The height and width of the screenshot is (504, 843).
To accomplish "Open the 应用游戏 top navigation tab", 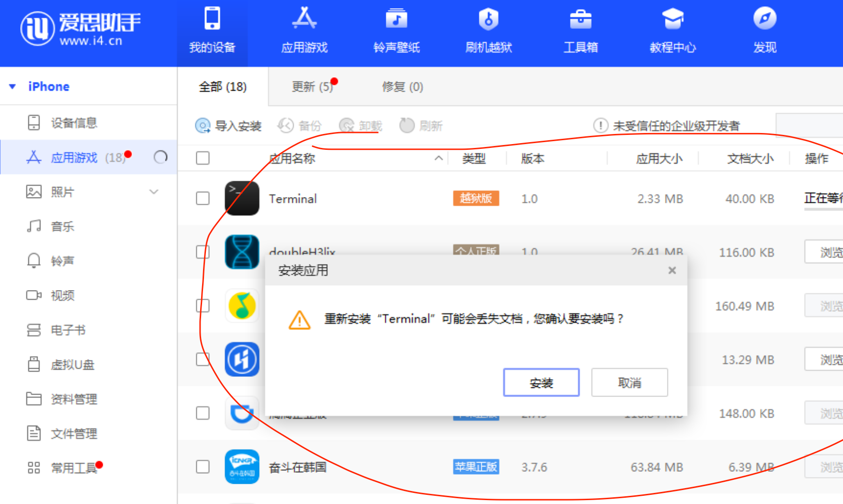I will click(304, 30).
